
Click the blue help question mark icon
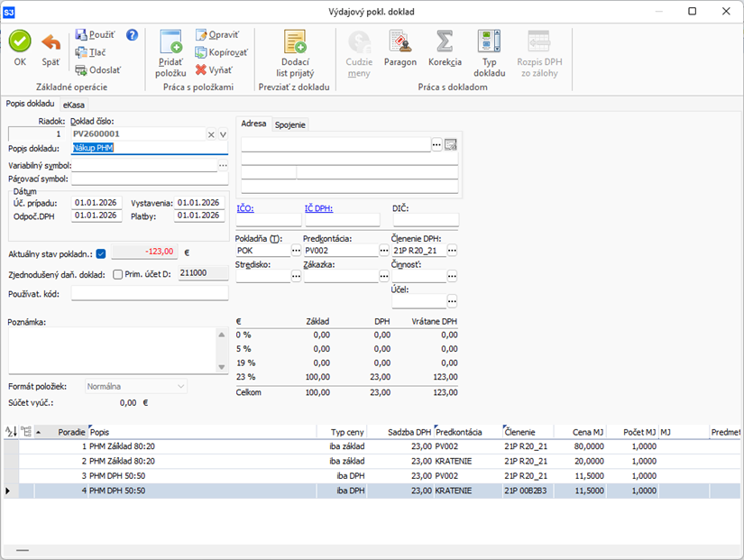coord(132,35)
